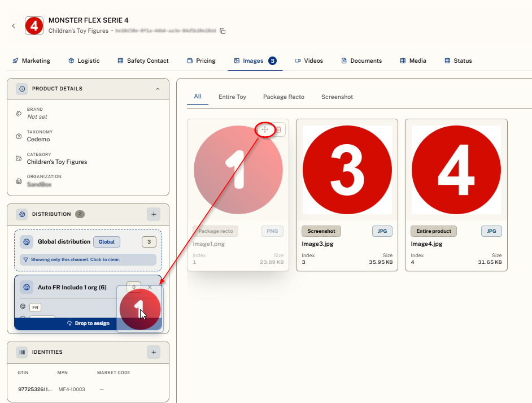This screenshot has height=403, width=532.
Task: Click the Auto FR Include channel icon
Action: pyautogui.click(x=27, y=287)
